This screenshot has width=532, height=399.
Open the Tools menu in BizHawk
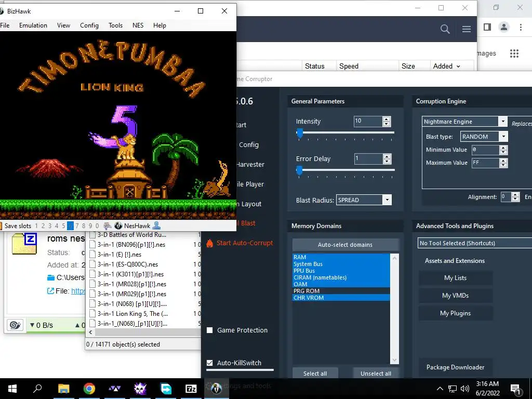coord(115,25)
